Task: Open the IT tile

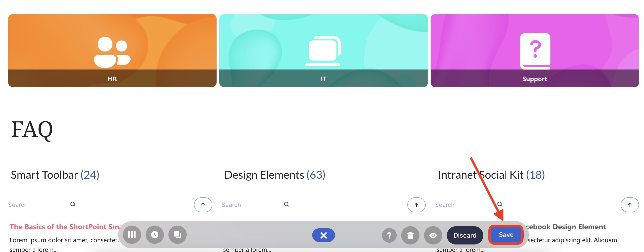Action: [323, 50]
